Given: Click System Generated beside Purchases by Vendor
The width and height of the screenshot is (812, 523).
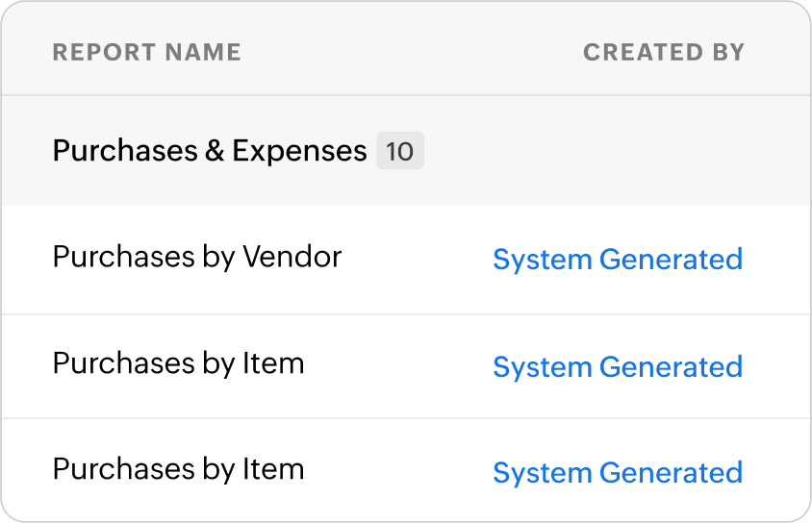Looking at the screenshot, I should [617, 260].
